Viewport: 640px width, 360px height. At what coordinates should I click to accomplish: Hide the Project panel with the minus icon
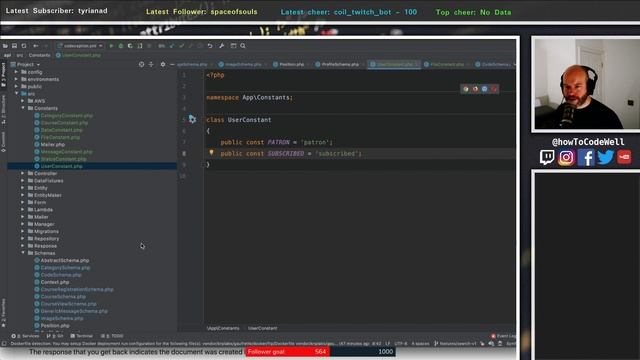click(172, 64)
